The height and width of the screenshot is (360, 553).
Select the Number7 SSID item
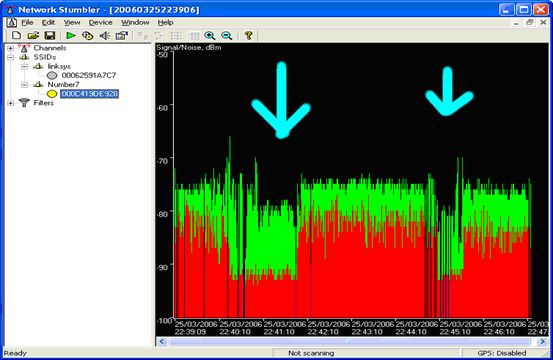pos(63,84)
